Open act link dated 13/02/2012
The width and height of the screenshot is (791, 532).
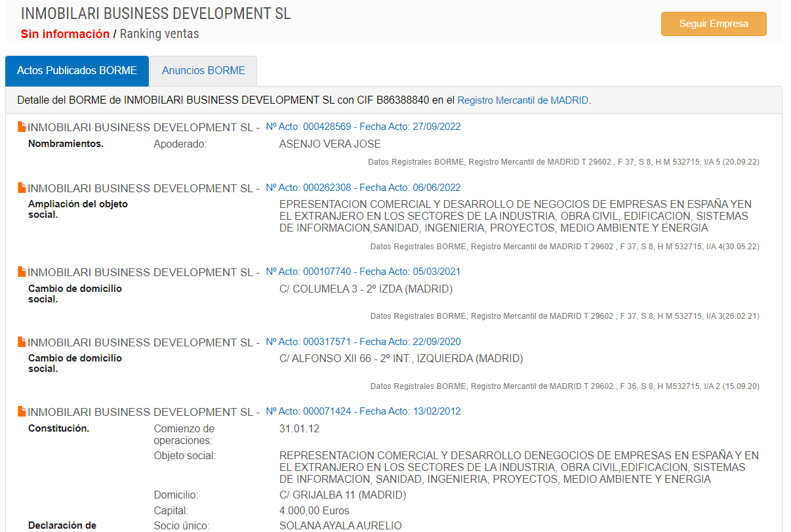click(363, 411)
